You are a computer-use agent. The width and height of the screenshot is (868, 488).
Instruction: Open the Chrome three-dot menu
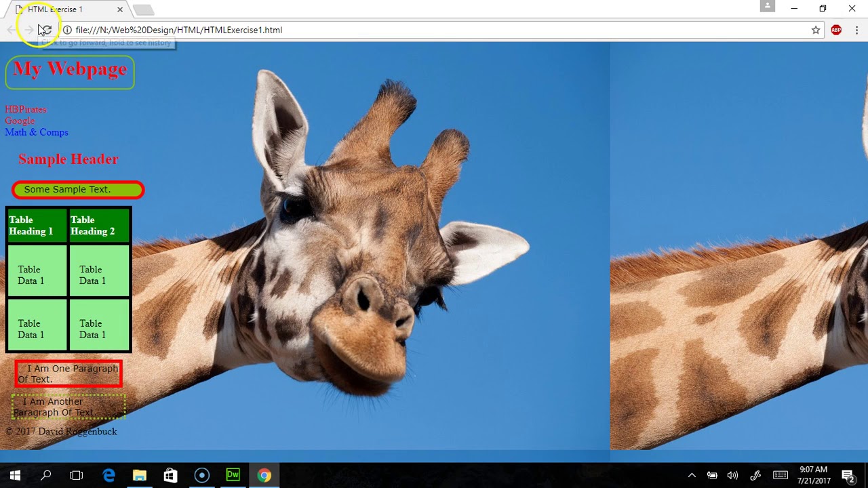click(856, 30)
